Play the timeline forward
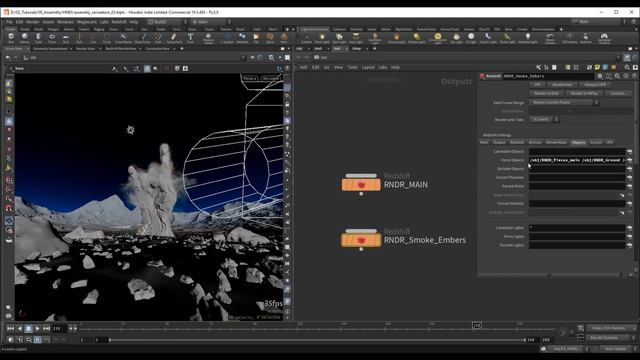640x360 pixels. click(x=37, y=328)
